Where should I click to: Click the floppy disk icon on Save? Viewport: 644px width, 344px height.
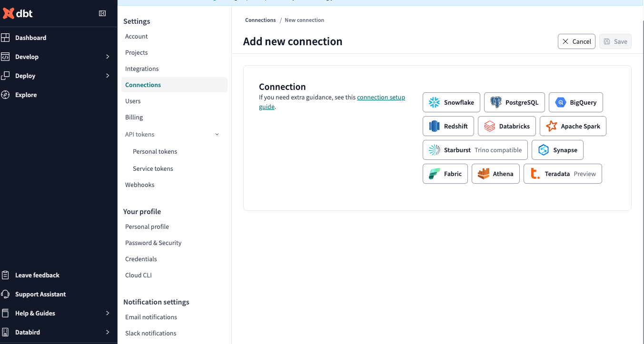[607, 41]
